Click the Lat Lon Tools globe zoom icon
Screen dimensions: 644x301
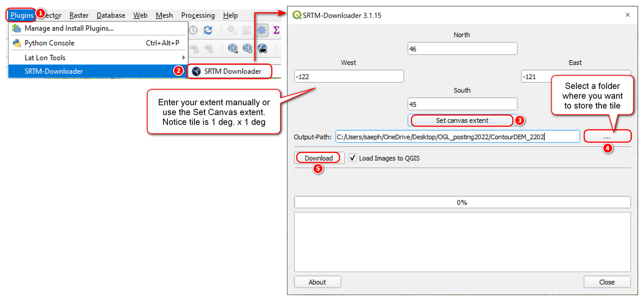[x=247, y=48]
